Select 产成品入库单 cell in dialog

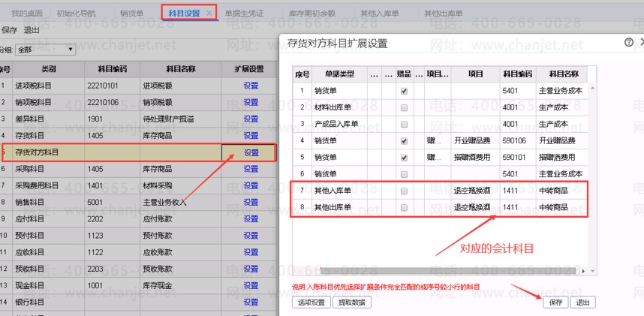point(339,124)
